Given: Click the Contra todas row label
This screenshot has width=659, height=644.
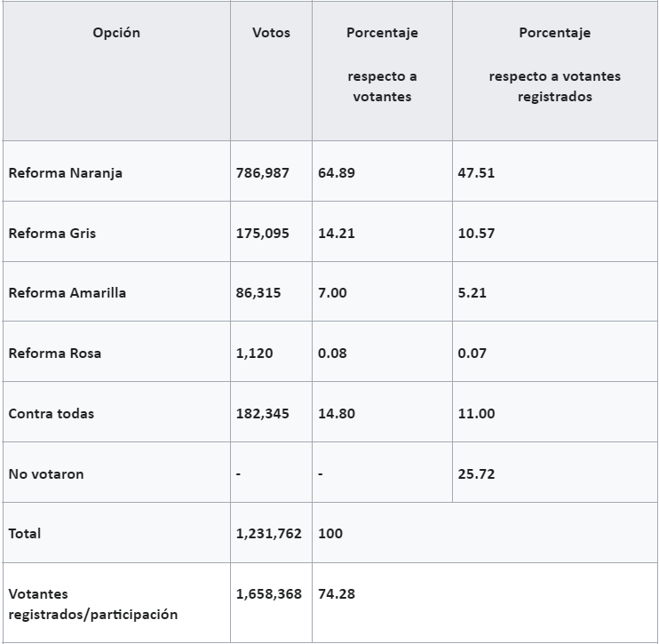Looking at the screenshot, I should click(52, 413).
